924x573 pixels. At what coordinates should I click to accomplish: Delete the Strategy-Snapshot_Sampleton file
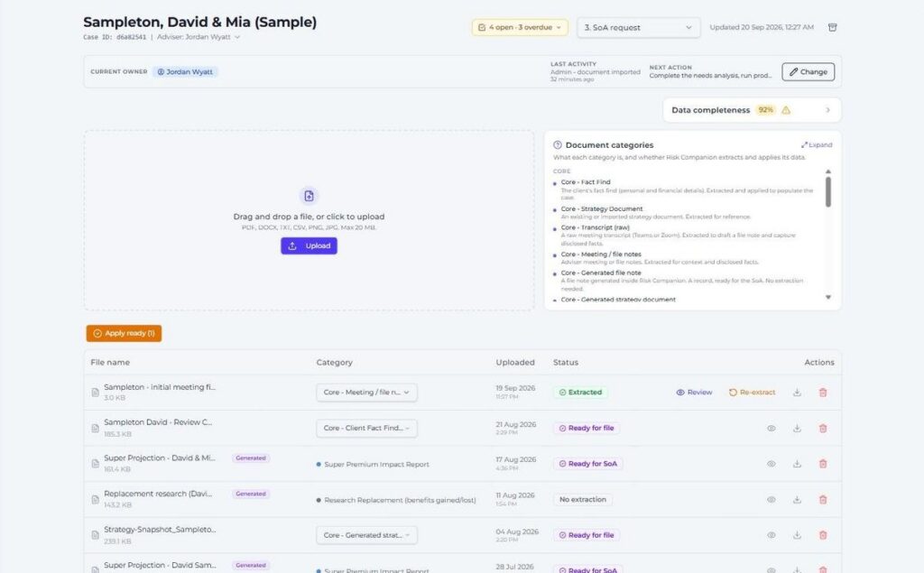coord(823,535)
